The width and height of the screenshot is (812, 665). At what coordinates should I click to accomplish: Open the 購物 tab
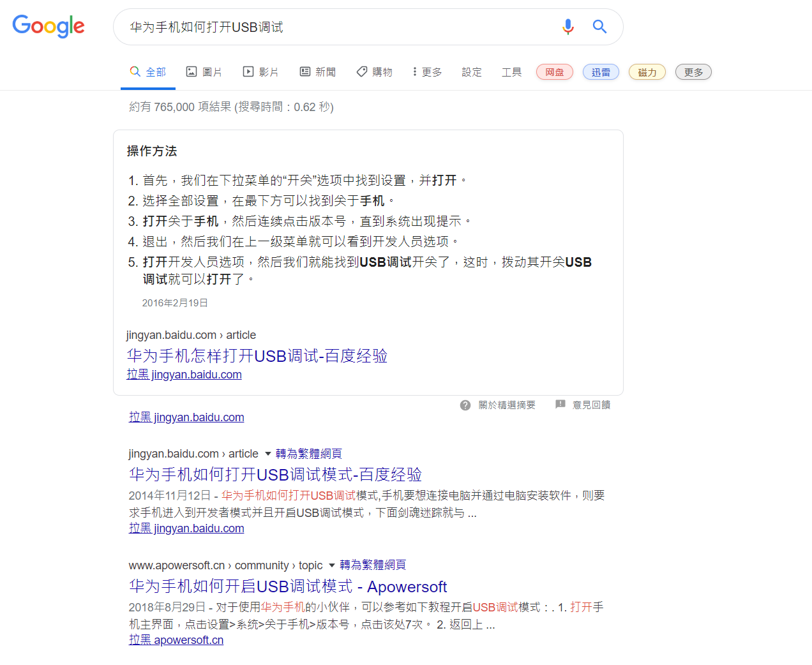(x=374, y=72)
